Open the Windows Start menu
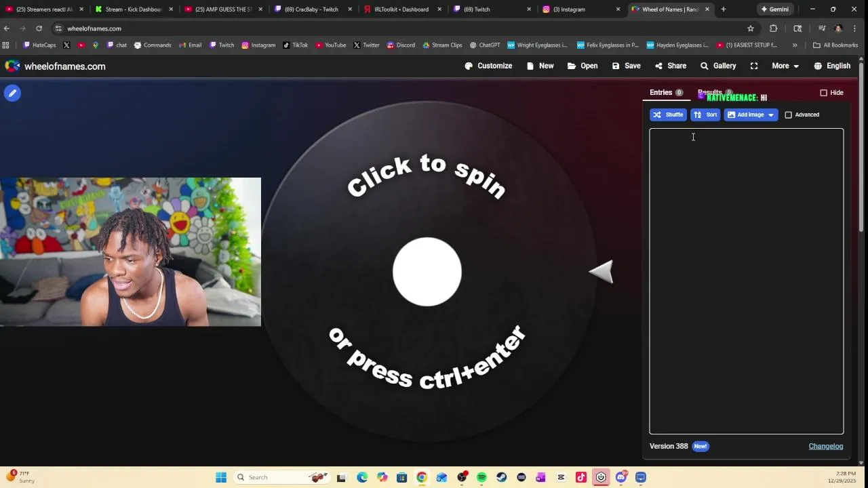 click(221, 477)
